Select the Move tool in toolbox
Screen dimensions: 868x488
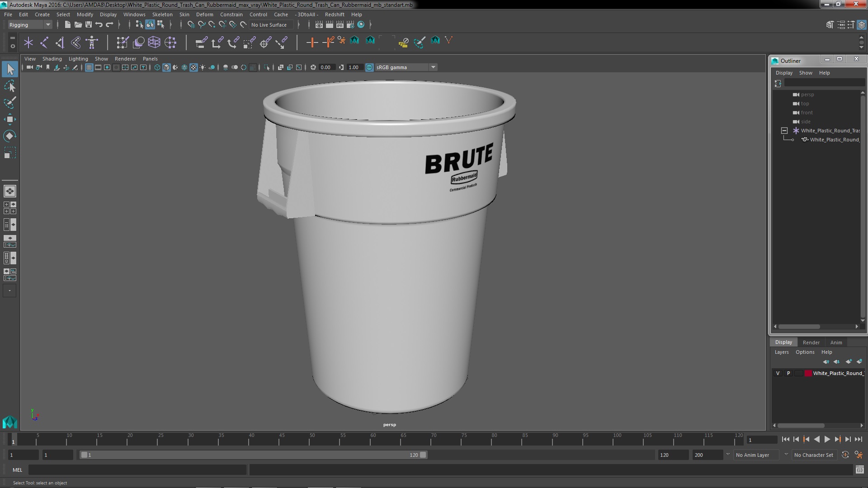tap(9, 119)
